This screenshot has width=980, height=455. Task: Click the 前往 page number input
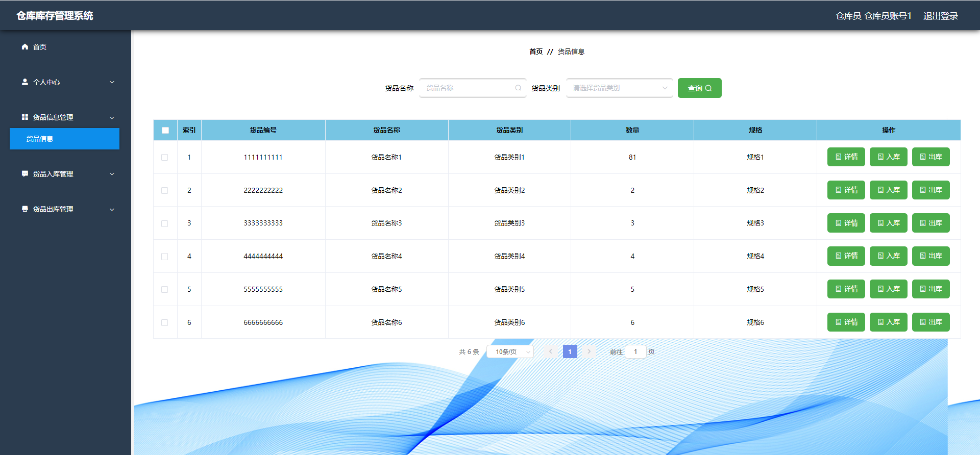click(x=635, y=351)
